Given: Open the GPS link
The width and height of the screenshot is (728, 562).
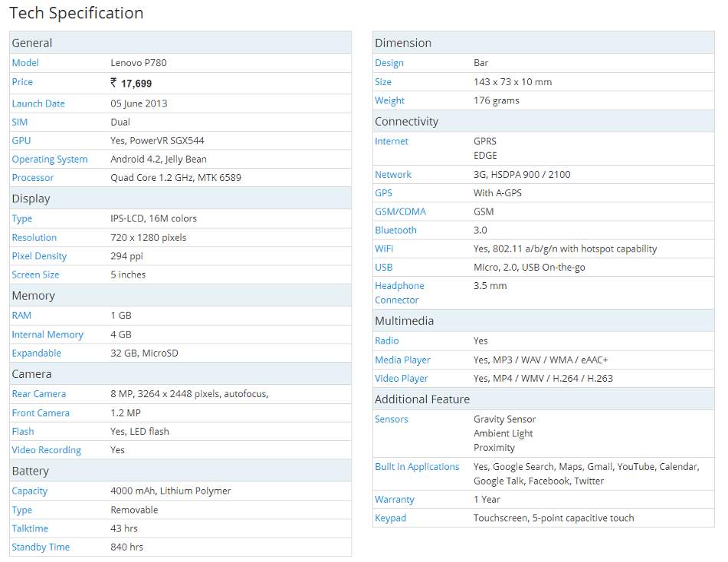Looking at the screenshot, I should (383, 192).
